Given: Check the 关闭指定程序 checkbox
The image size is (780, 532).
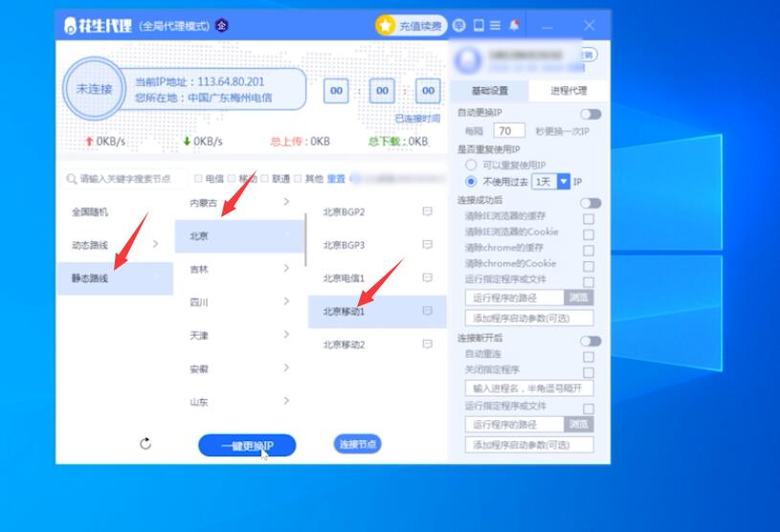Looking at the screenshot, I should 589,373.
